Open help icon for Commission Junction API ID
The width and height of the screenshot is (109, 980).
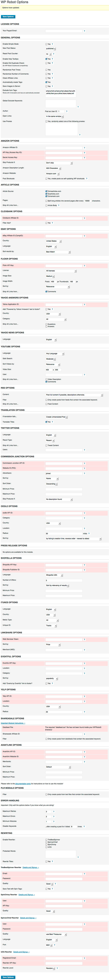pos(84,463)
